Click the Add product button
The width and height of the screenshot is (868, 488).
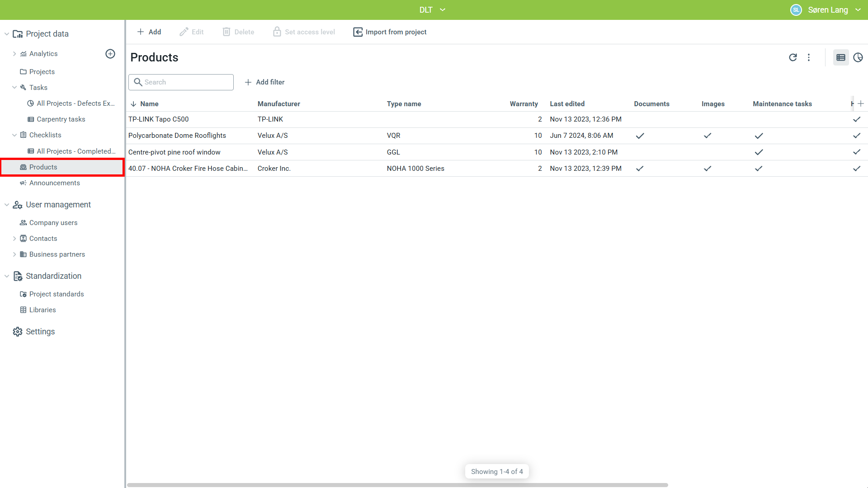pos(149,32)
